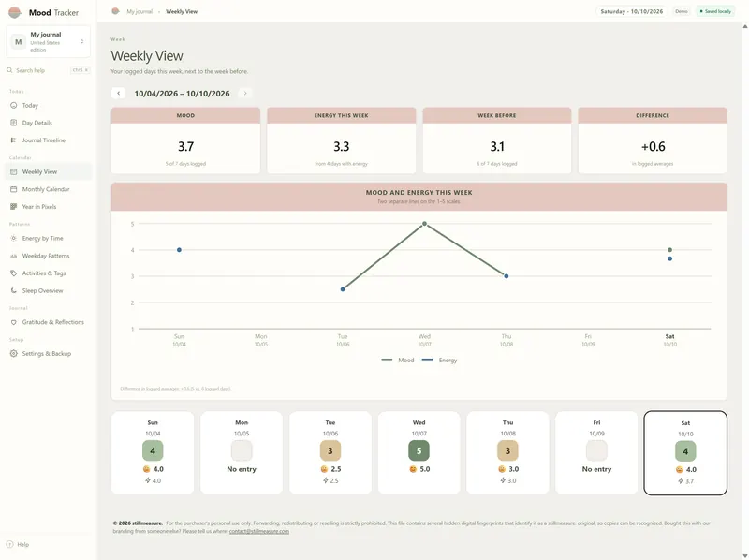
Task: Click My journal breadcrumb
Action: (x=140, y=11)
